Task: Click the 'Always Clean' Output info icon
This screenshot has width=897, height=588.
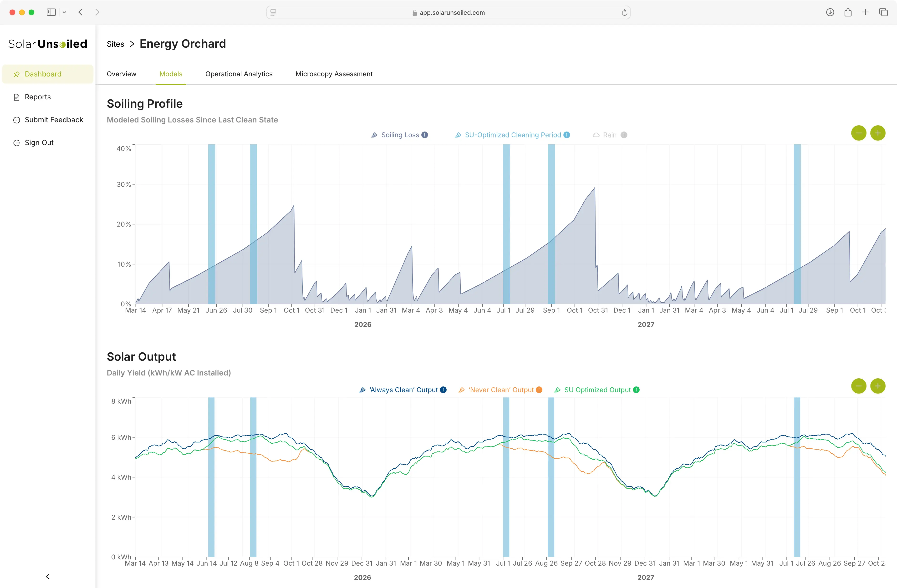Action: [443, 390]
